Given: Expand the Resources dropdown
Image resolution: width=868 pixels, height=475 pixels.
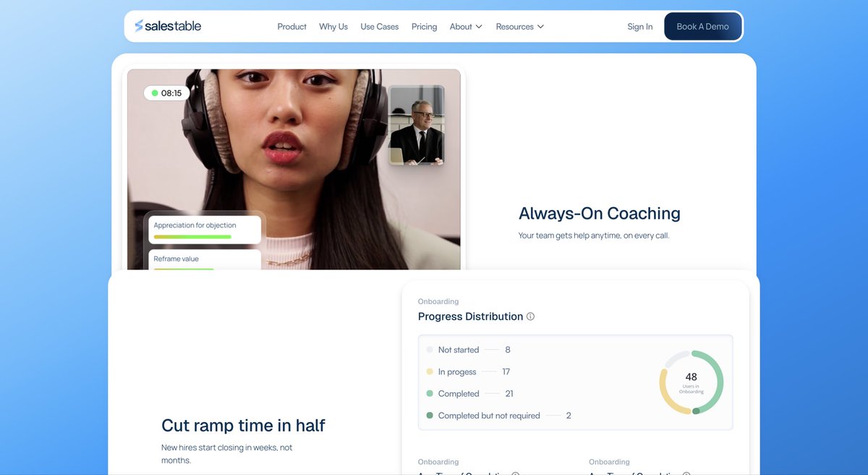Looking at the screenshot, I should tap(520, 27).
